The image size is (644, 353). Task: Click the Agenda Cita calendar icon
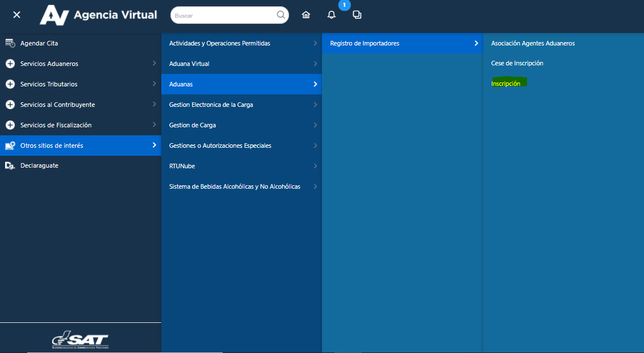10,43
